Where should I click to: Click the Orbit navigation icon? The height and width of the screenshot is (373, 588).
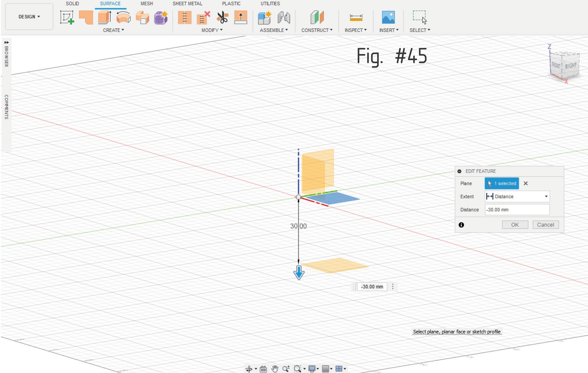point(249,369)
